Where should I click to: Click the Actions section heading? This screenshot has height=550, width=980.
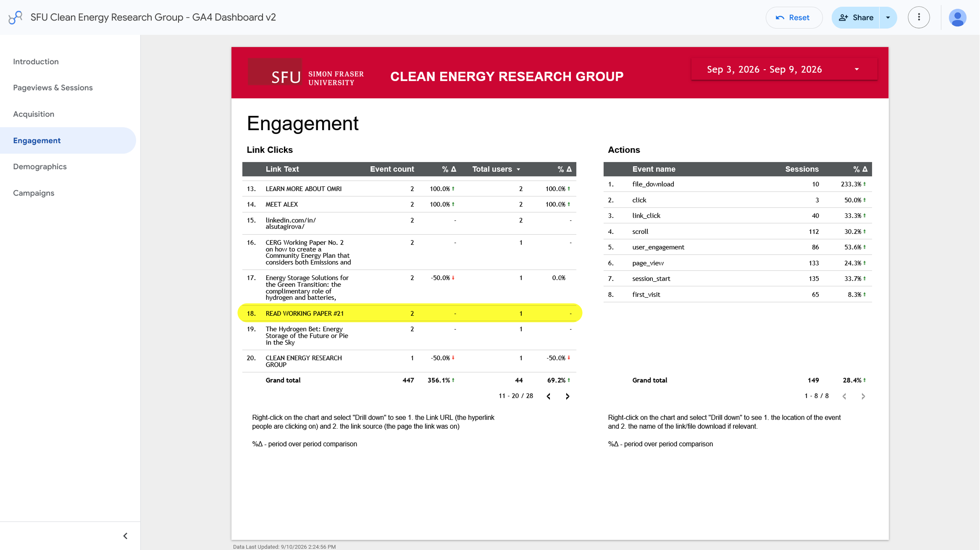click(624, 150)
